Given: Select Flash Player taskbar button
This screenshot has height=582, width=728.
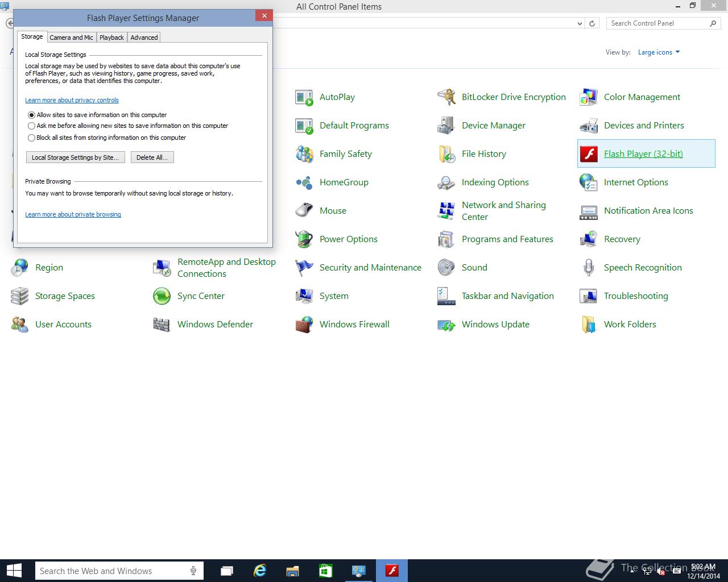Looking at the screenshot, I should tap(392, 571).
